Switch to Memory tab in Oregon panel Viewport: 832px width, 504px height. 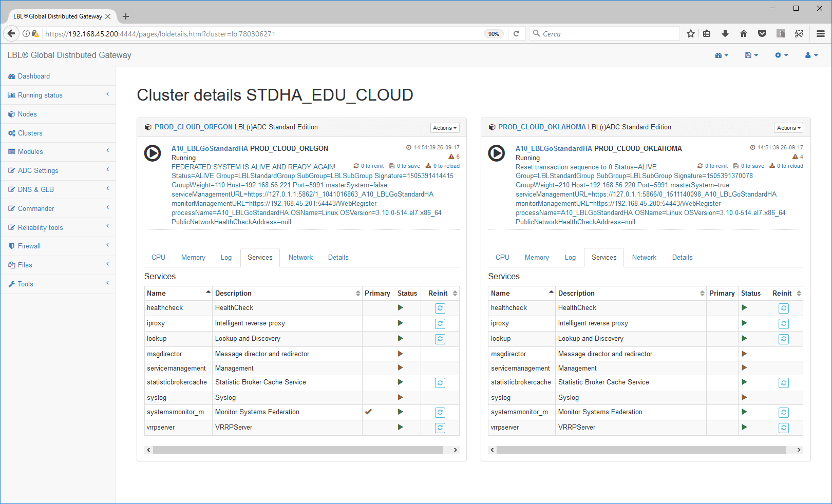[193, 257]
